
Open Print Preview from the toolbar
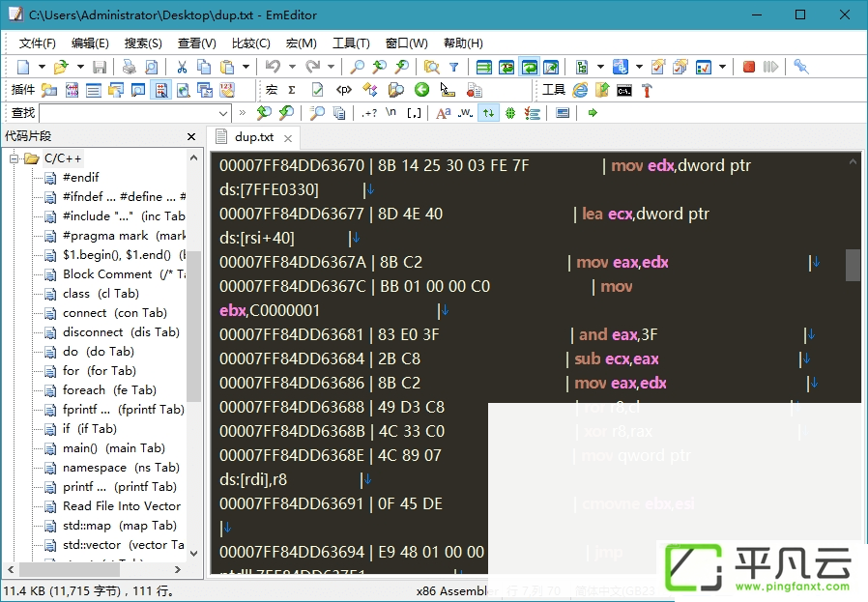click(151, 67)
